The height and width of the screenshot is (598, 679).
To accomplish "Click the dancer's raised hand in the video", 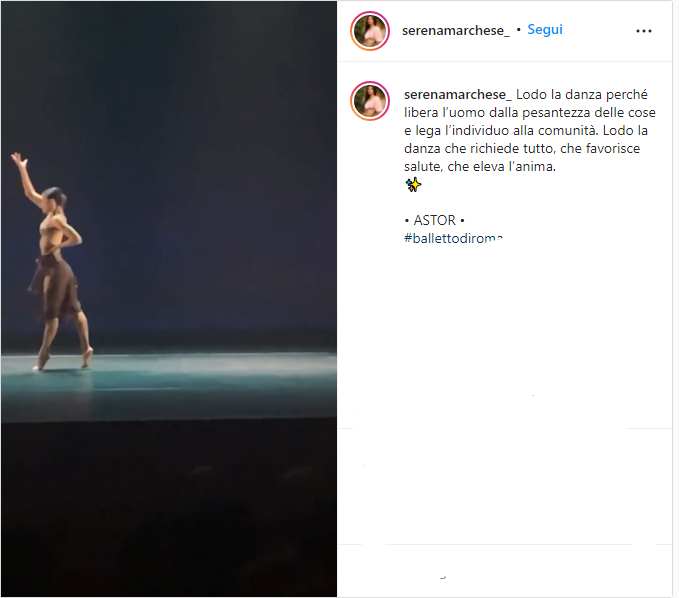I will [19, 159].
